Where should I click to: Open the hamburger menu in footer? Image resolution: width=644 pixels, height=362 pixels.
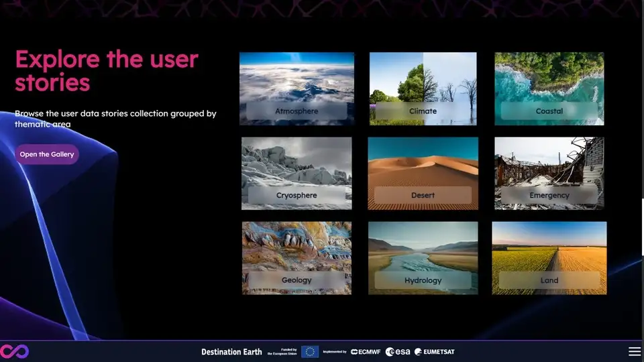pyautogui.click(x=634, y=351)
